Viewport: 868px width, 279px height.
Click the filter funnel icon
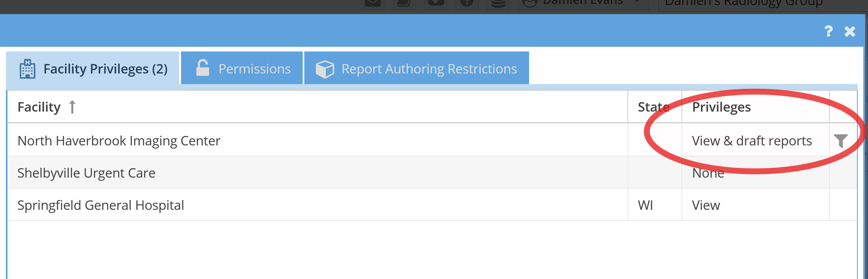[x=840, y=140]
